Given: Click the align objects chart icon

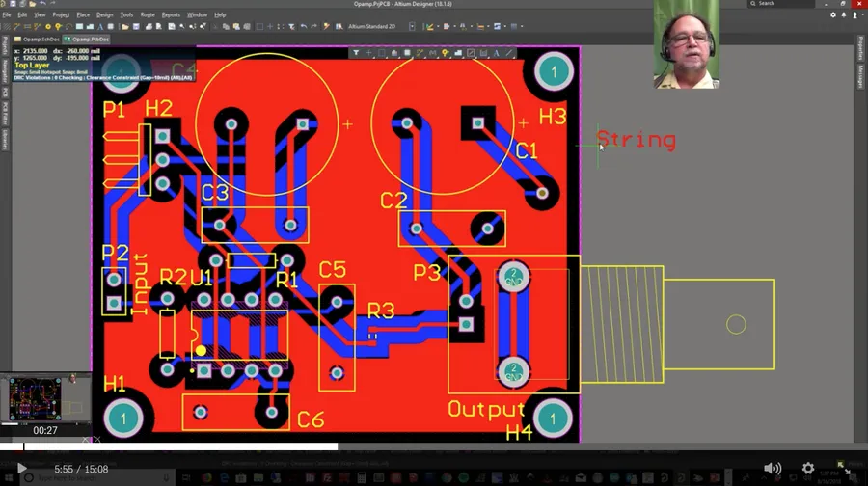Looking at the screenshot, I should point(394,53).
